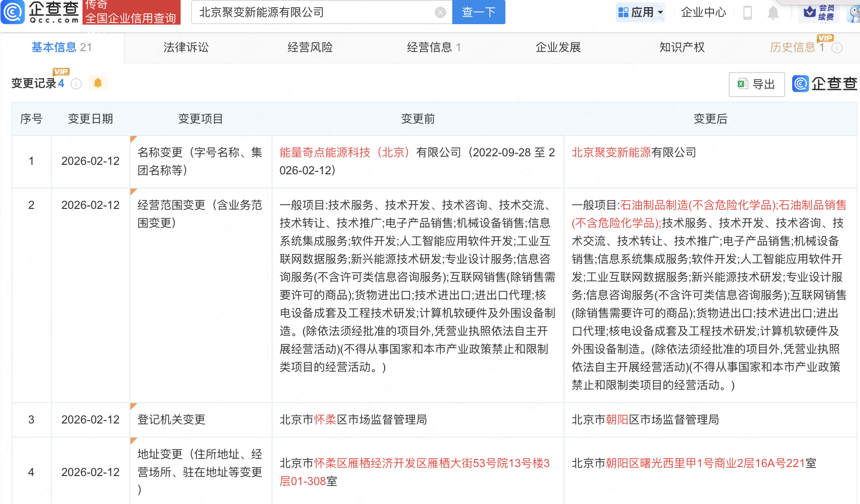Screen dimensions: 860x504
Task: Click the Excel icon on the 导出 button
Action: tap(741, 84)
